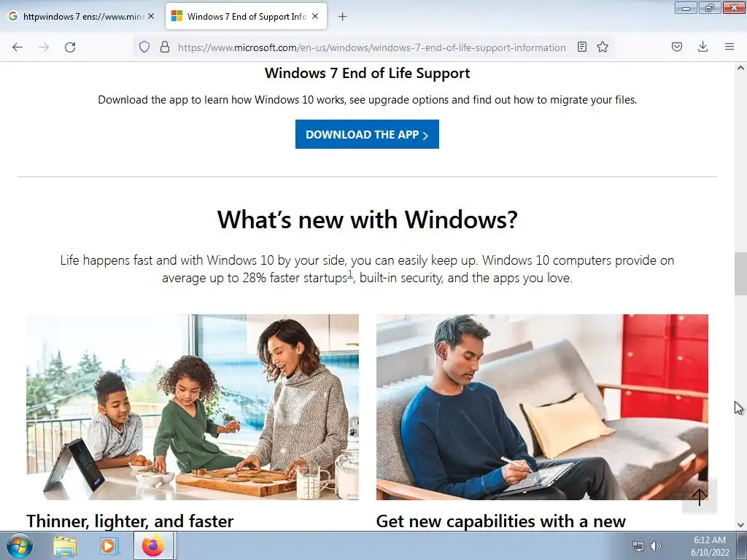Open a new tab with plus button

[x=343, y=17]
